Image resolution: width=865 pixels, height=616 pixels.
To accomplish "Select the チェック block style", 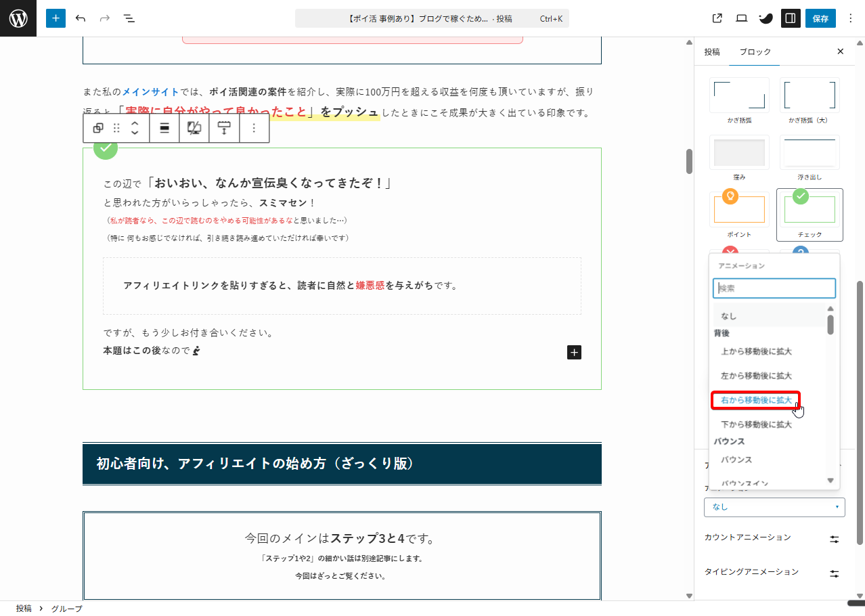I will (809, 214).
